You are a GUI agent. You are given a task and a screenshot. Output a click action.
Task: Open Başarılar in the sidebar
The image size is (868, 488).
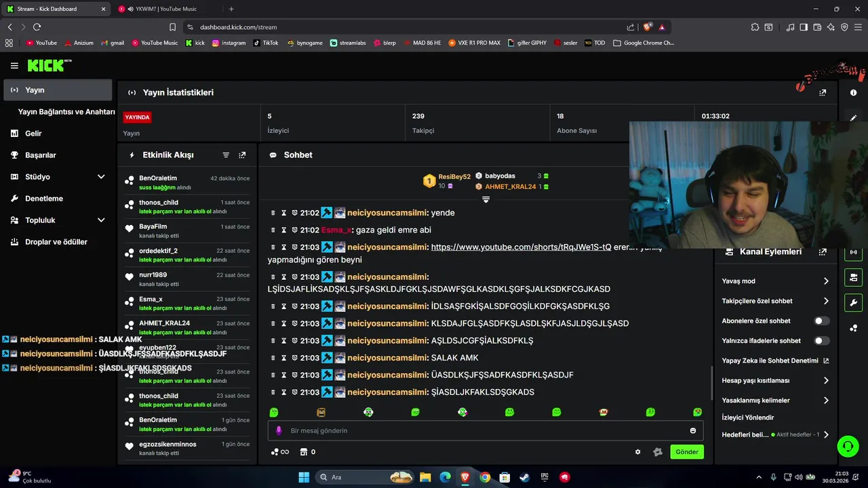(58, 155)
